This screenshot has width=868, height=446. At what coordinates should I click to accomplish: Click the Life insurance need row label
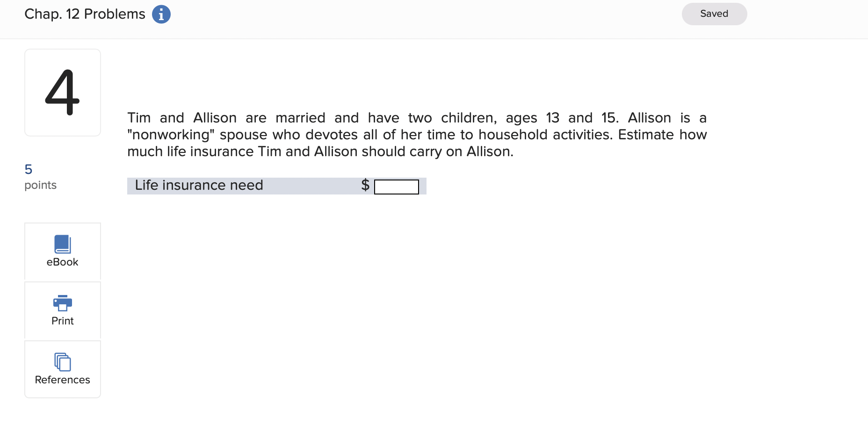point(198,185)
